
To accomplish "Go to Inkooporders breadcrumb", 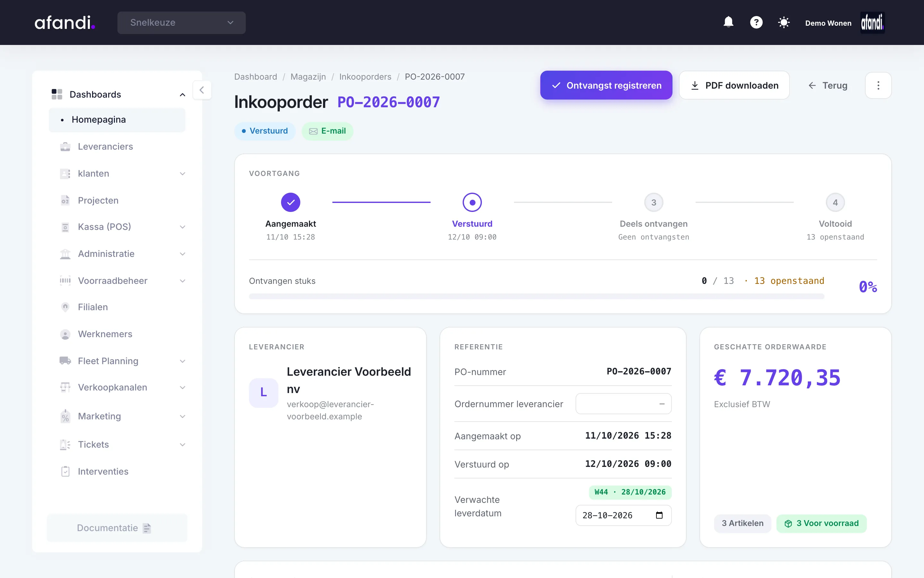I will 365,77.
